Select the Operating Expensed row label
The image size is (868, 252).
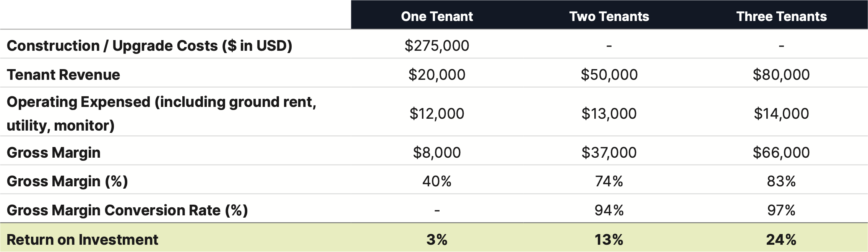click(161, 113)
